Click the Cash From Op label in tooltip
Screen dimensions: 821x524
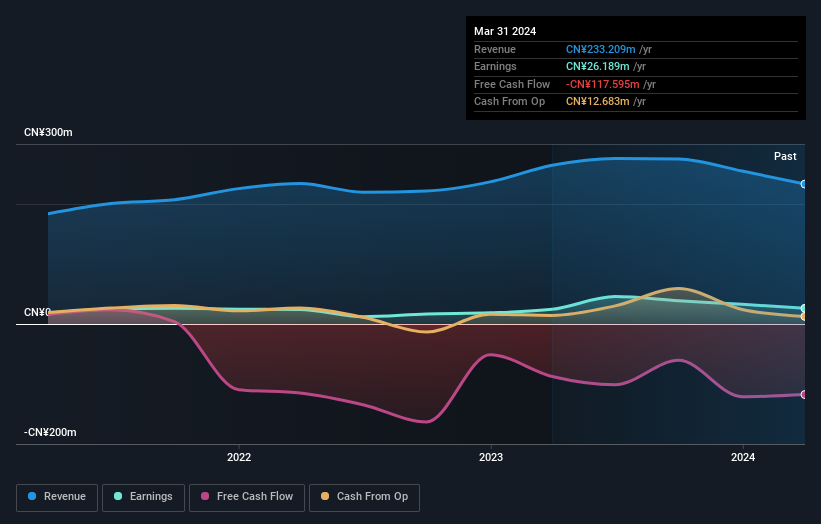tap(509, 102)
